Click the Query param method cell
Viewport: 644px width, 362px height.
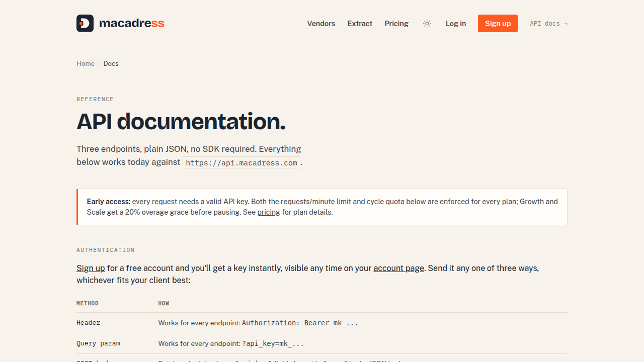coord(98,343)
